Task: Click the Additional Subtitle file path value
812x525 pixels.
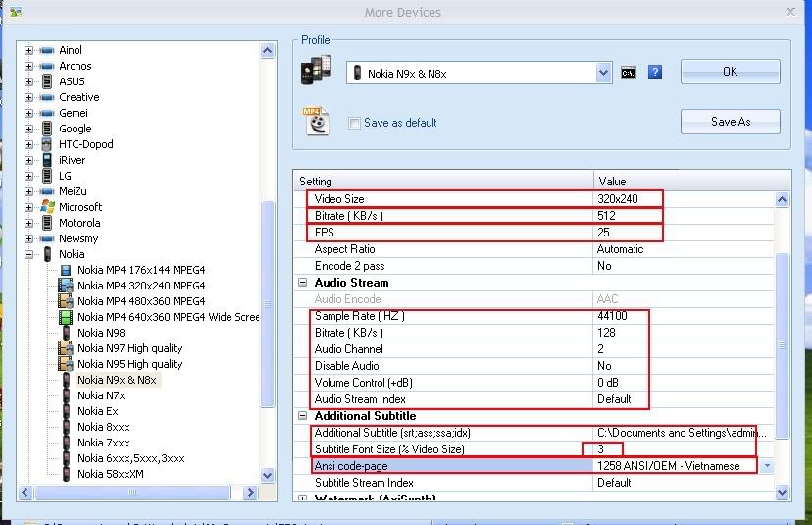Action: 682,432
